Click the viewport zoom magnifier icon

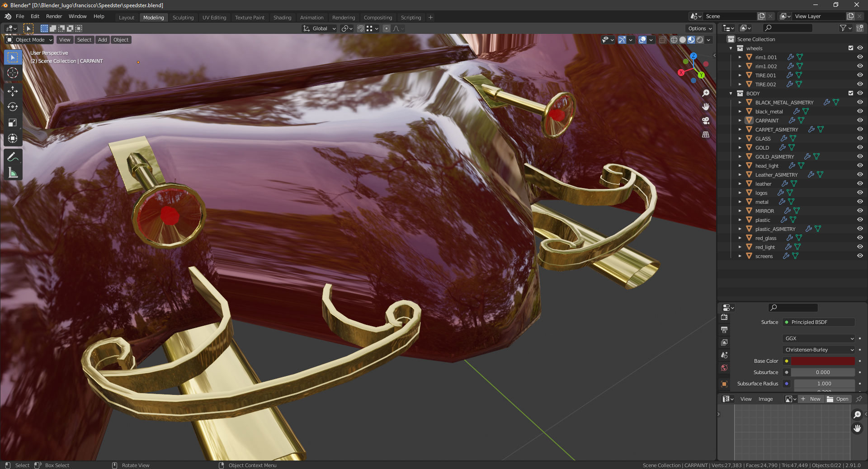tap(706, 93)
